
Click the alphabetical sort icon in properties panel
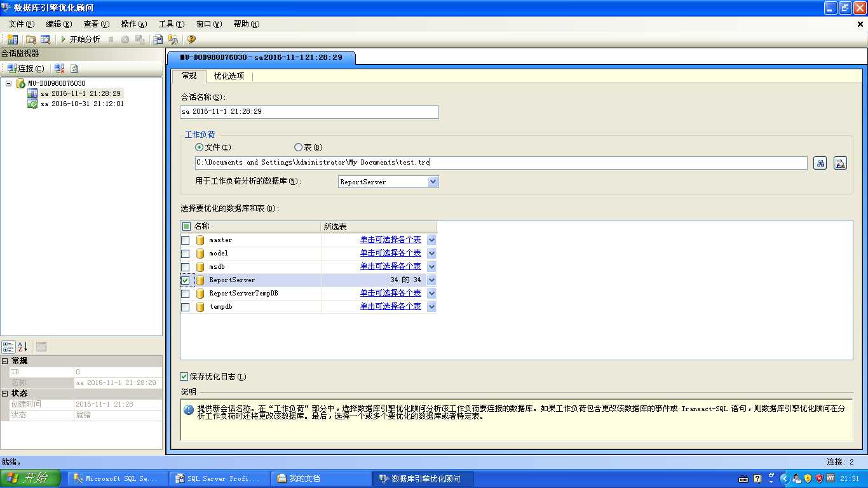(x=22, y=347)
